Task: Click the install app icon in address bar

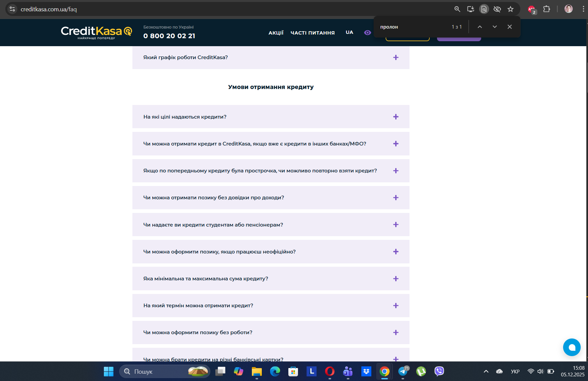Action: 471,9
